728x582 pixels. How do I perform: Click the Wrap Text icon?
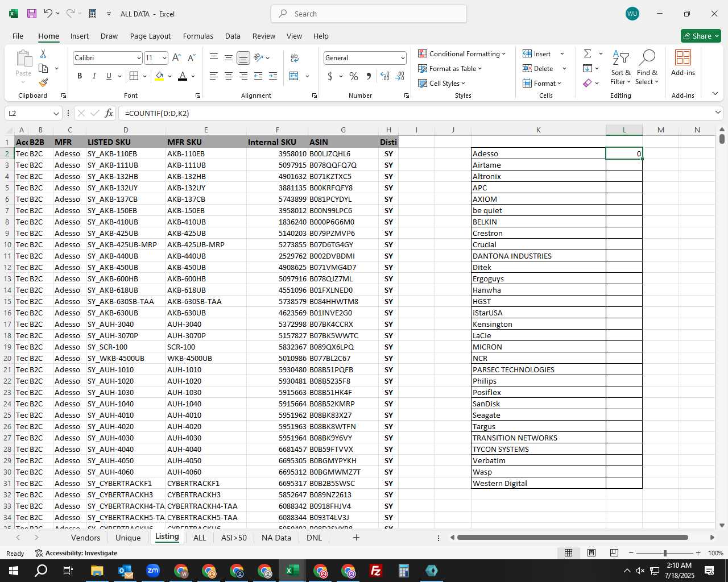[295, 58]
